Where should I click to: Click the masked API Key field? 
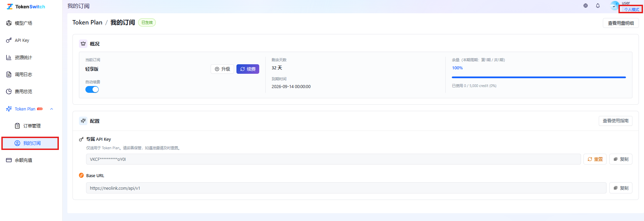(x=333, y=159)
